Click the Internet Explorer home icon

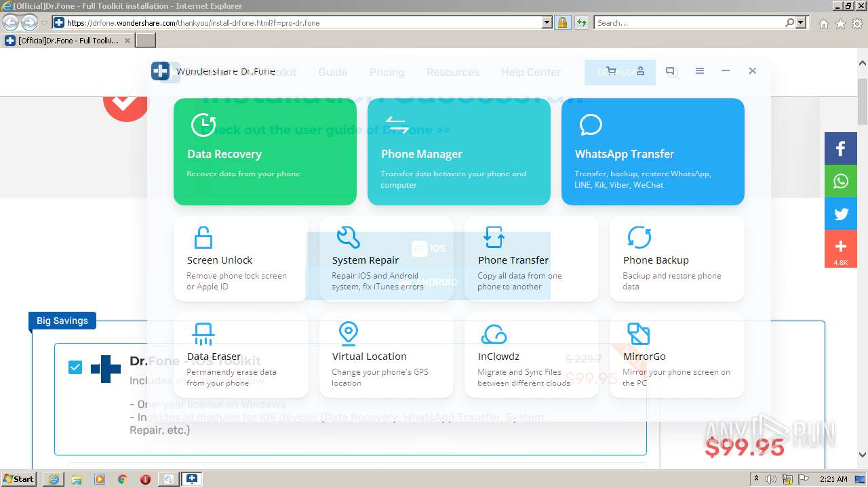click(x=823, y=23)
